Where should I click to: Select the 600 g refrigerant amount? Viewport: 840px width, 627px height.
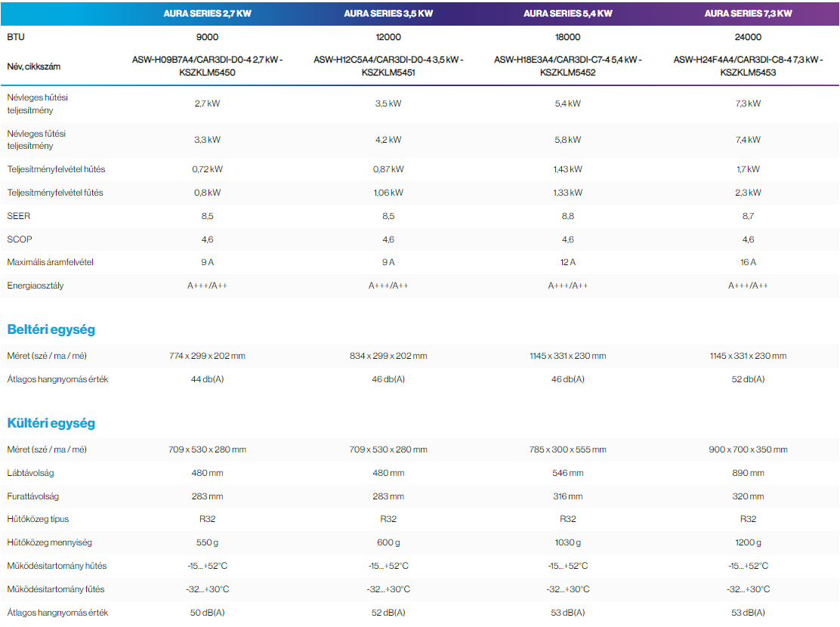coord(388,543)
